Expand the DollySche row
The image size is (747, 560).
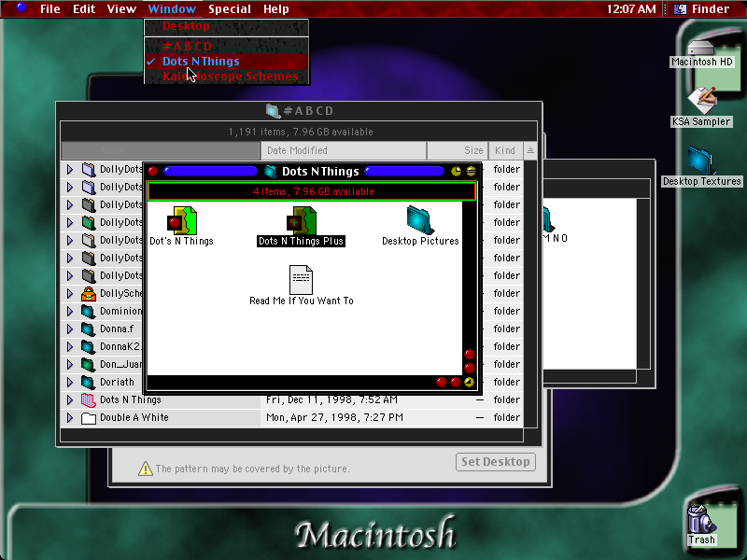[x=70, y=293]
